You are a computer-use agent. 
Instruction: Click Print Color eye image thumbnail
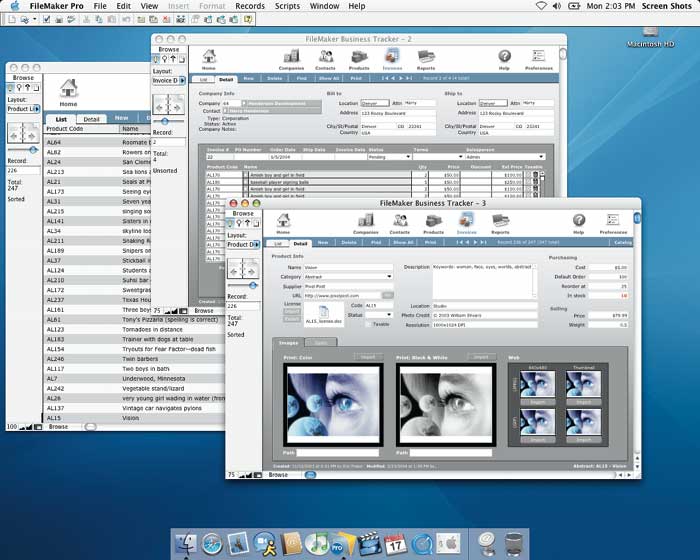click(x=333, y=405)
